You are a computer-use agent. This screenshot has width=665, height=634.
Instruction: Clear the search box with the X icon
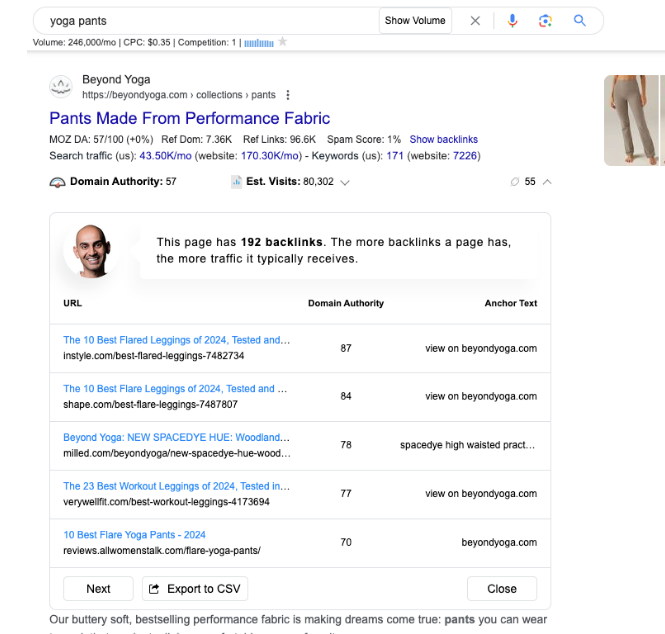[x=476, y=21]
